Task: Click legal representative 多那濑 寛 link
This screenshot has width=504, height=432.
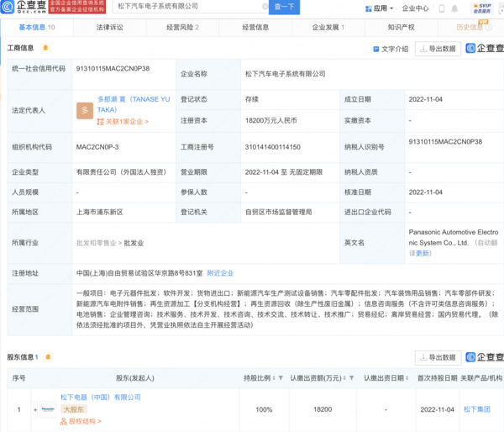Action: tap(134, 104)
